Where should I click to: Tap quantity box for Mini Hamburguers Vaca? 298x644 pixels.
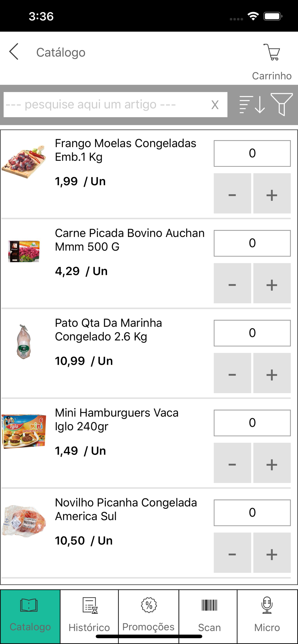252,423
